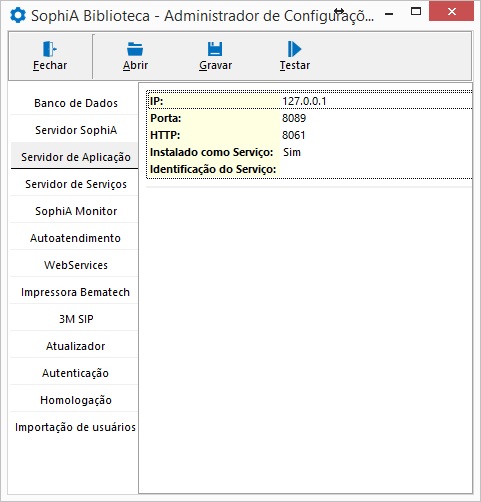
Task: Select the Autenticação tab
Action: coord(74,373)
